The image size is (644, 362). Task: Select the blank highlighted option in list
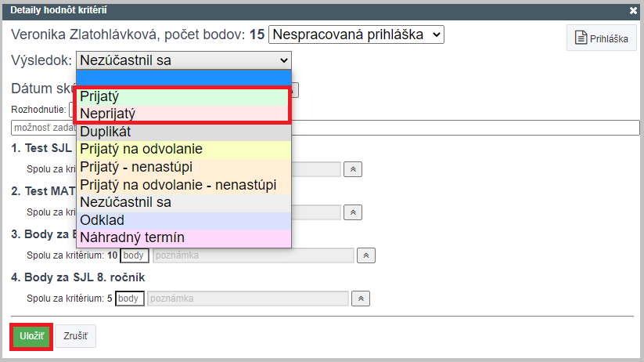click(184, 78)
